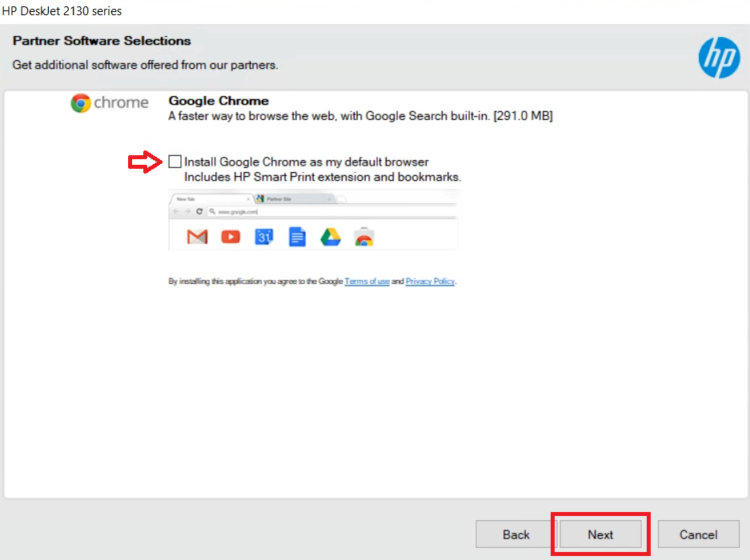Image resolution: width=750 pixels, height=560 pixels.
Task: Click the Google Drive icon in preview
Action: 331,237
